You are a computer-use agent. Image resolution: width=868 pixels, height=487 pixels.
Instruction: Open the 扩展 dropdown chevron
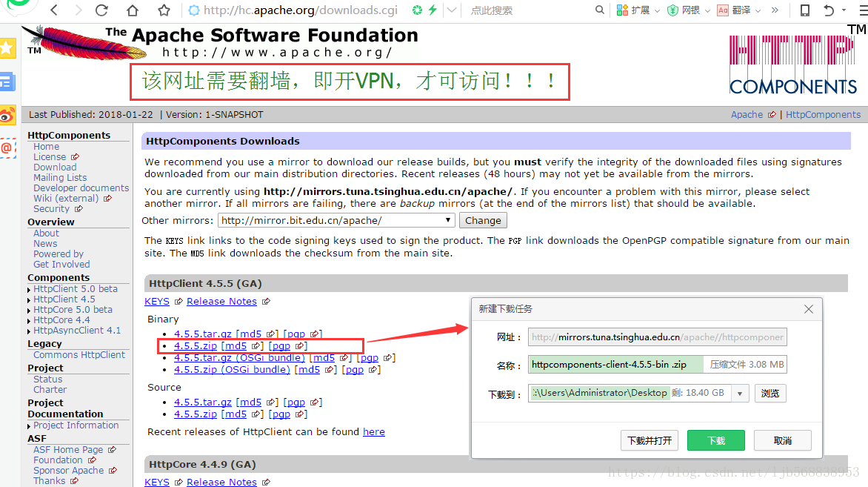pos(657,10)
